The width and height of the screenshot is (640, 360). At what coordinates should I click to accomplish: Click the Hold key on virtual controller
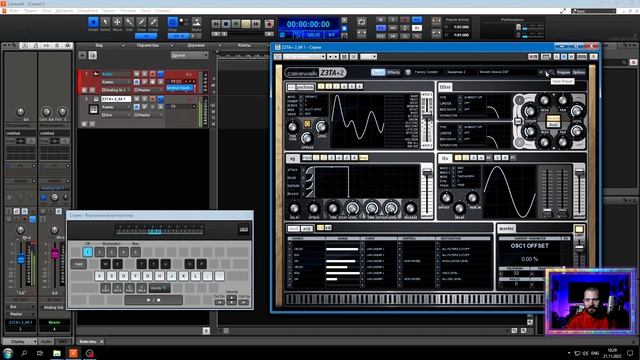click(78, 264)
